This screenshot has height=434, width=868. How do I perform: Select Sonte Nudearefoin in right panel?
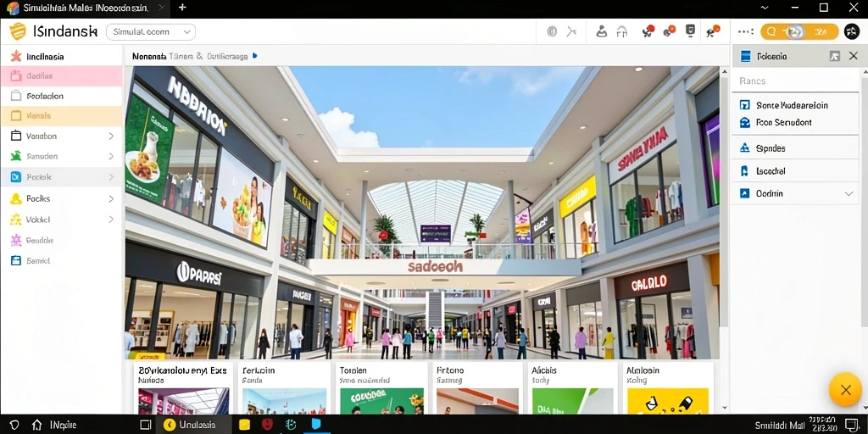pyautogui.click(x=792, y=104)
